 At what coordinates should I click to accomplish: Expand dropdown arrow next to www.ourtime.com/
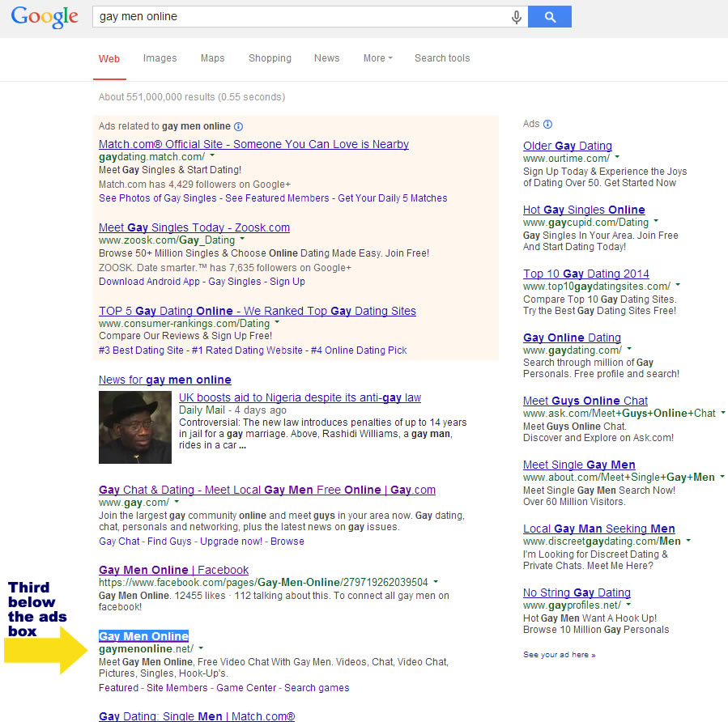(x=617, y=157)
